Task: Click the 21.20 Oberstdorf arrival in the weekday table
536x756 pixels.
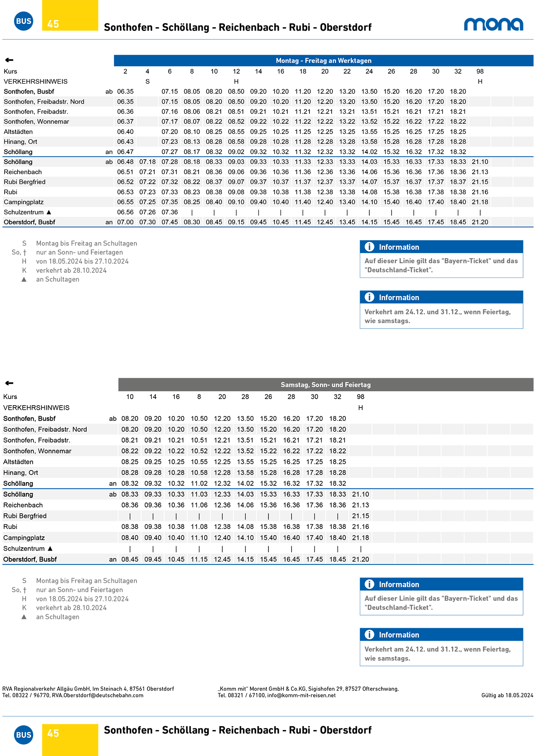Action: pos(480,222)
